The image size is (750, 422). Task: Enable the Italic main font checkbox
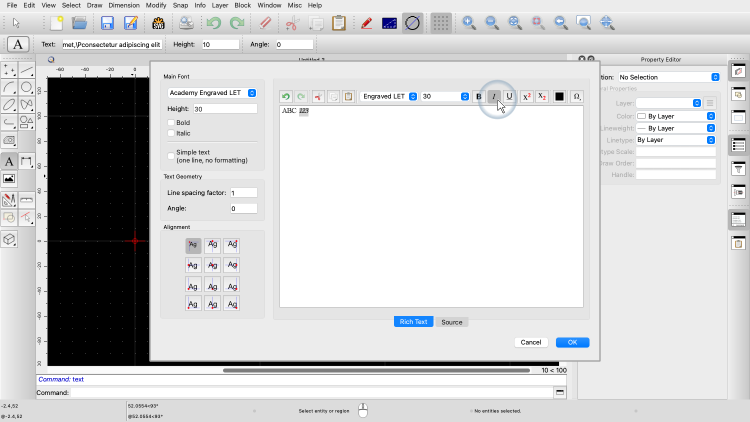pyautogui.click(x=171, y=133)
